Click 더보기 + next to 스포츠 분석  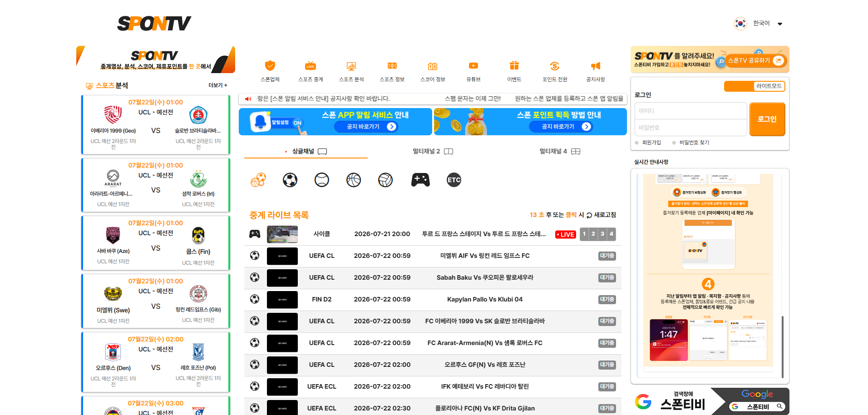click(x=218, y=85)
